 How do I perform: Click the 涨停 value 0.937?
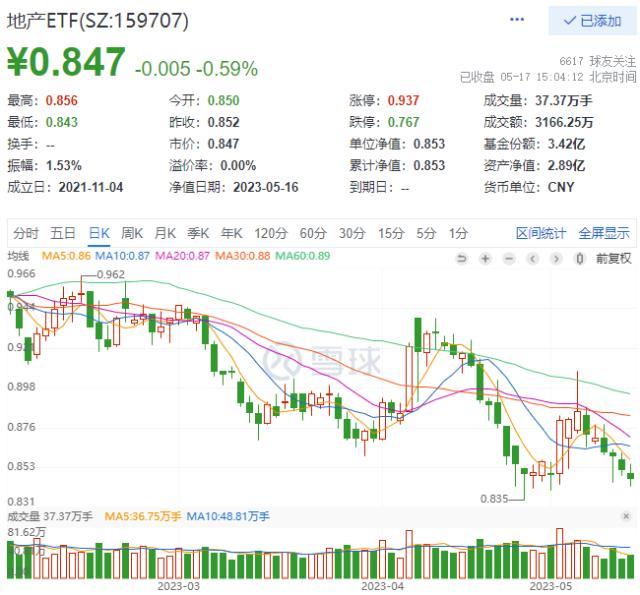403,100
